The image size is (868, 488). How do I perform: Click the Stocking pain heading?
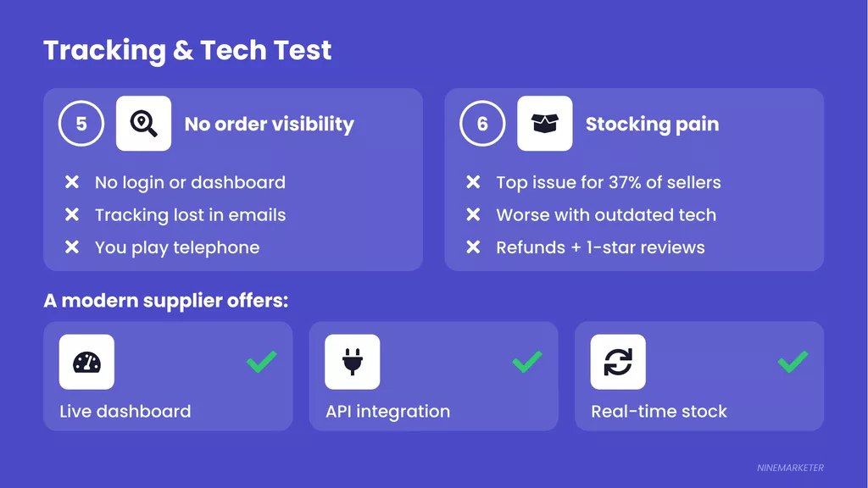tap(652, 124)
